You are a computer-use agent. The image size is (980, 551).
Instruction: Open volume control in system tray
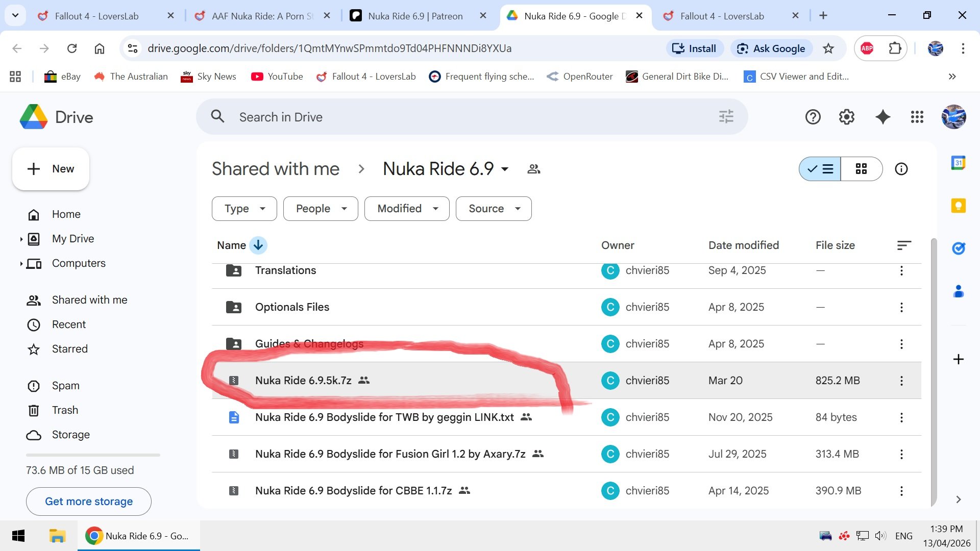pyautogui.click(x=880, y=536)
